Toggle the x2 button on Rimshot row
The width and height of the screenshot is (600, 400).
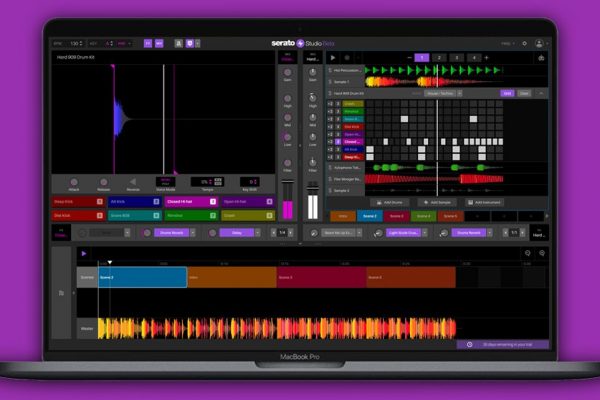tap(330, 111)
